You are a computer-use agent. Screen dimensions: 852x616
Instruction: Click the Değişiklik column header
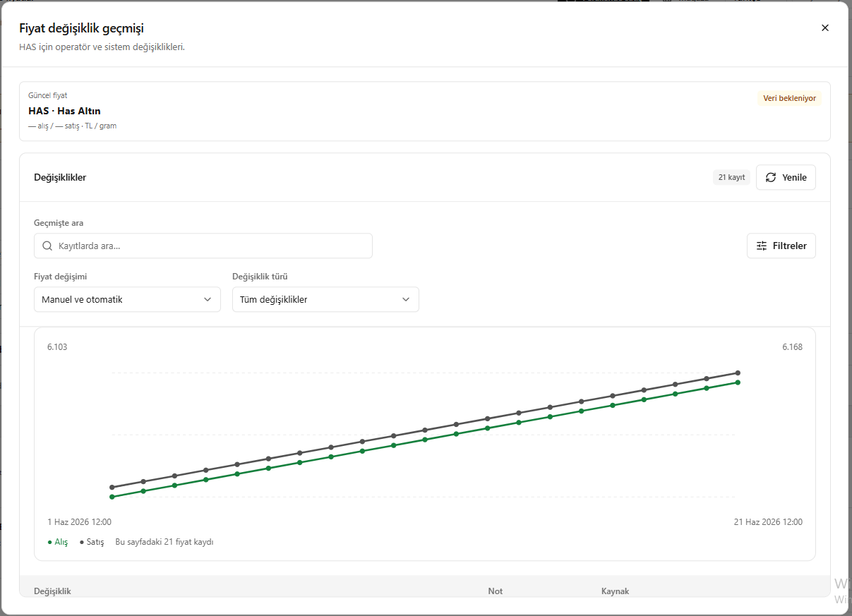click(x=53, y=591)
